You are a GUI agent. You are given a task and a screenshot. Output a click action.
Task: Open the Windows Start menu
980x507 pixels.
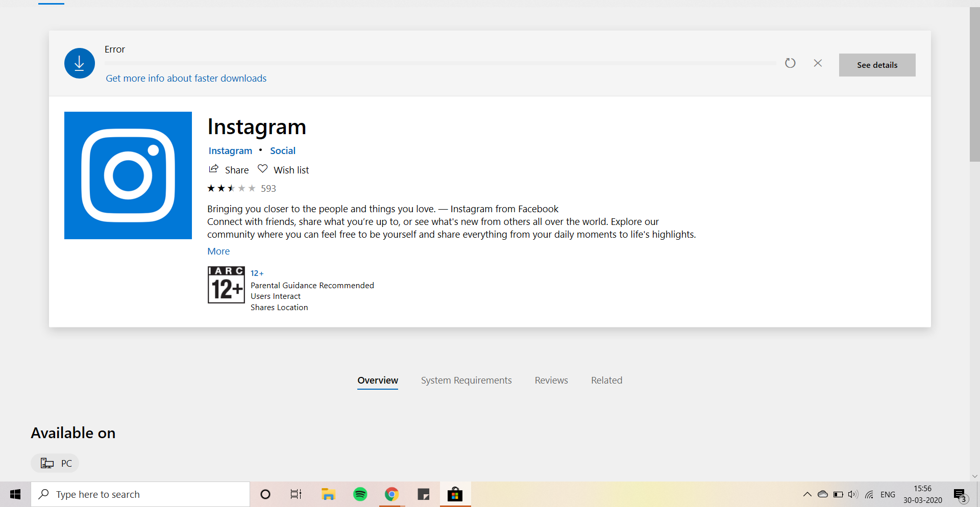click(x=15, y=494)
